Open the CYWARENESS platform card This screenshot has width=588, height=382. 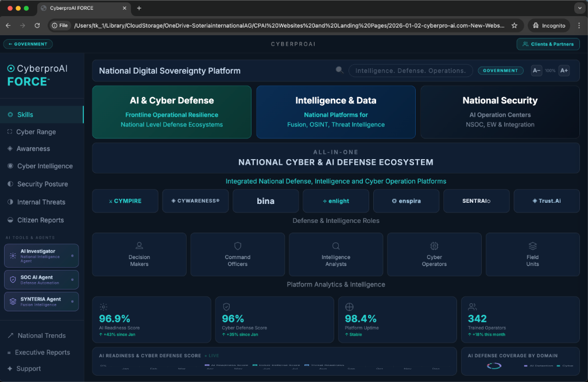coord(195,200)
